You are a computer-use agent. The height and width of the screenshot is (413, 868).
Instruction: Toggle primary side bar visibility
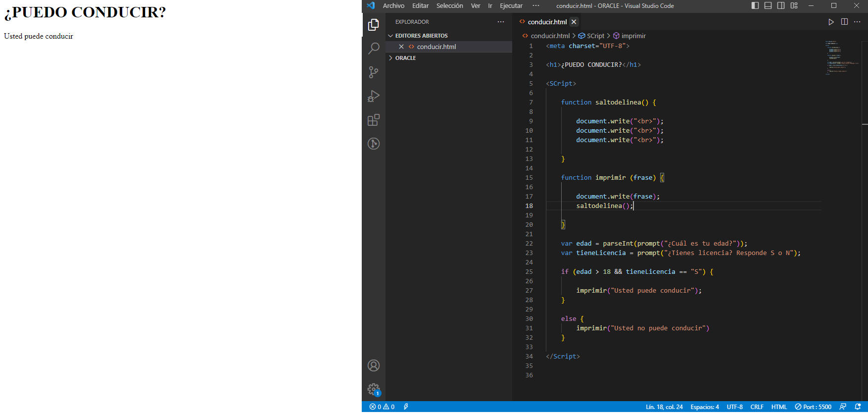click(755, 5)
